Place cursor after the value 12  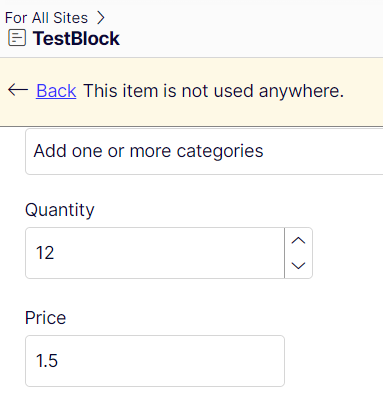click(x=55, y=253)
